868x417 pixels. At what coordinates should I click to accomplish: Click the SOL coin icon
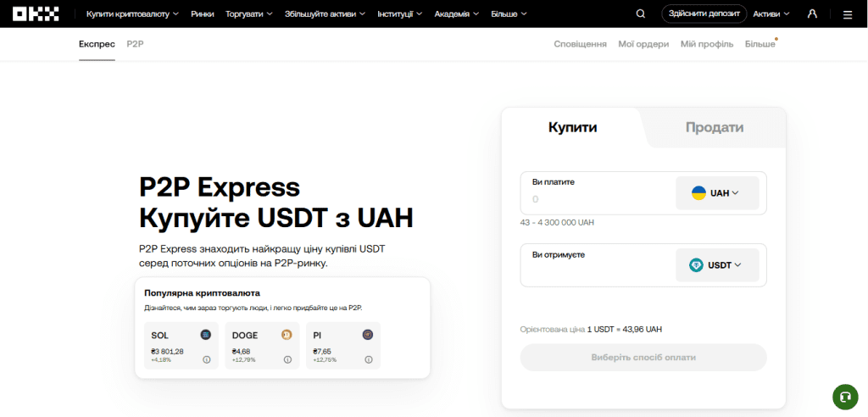206,335
